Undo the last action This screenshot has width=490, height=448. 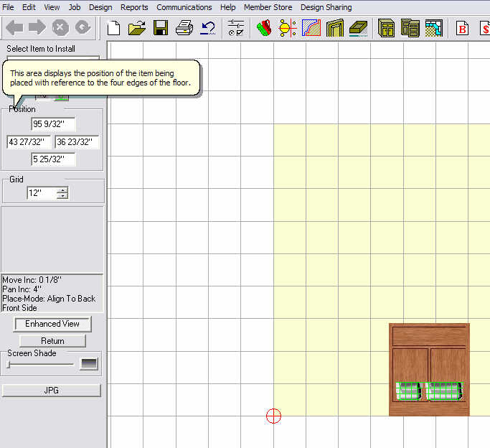click(x=208, y=28)
